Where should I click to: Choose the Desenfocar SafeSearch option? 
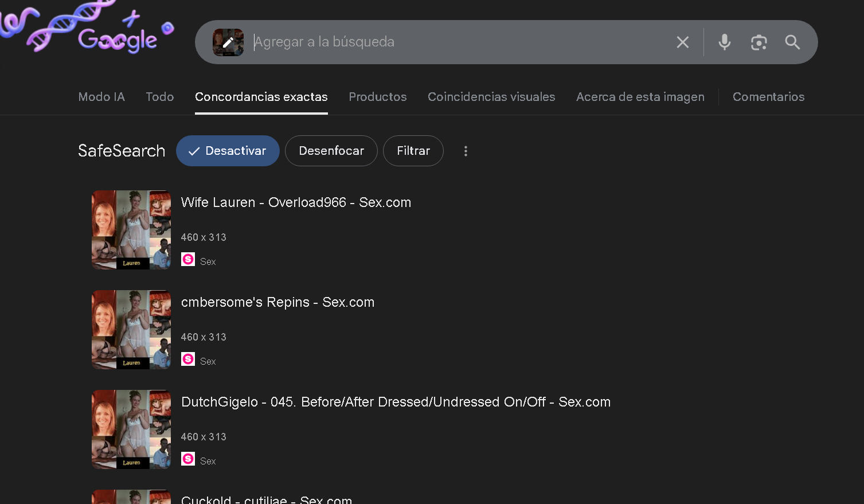(331, 151)
